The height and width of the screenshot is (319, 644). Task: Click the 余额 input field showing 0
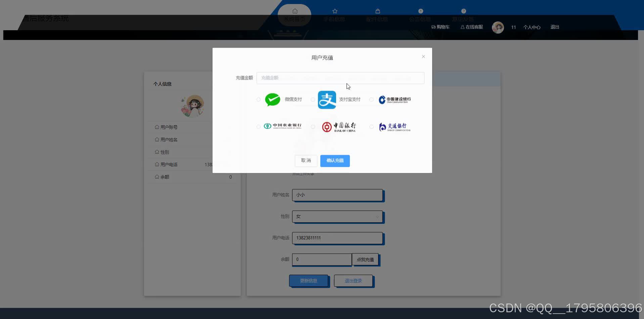coord(322,260)
